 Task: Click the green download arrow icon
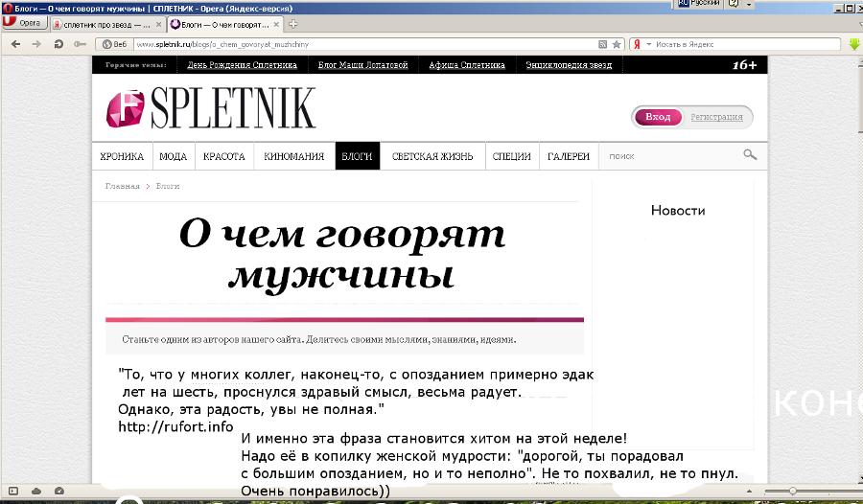[853, 44]
